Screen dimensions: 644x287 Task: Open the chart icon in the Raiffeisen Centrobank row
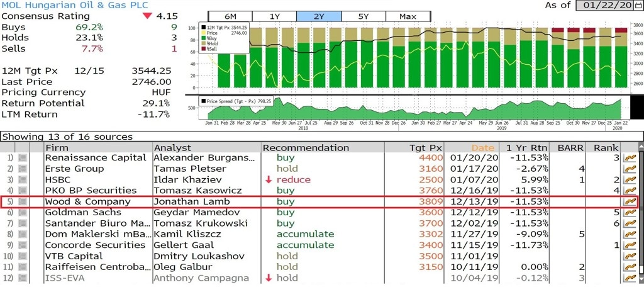(x=629, y=267)
